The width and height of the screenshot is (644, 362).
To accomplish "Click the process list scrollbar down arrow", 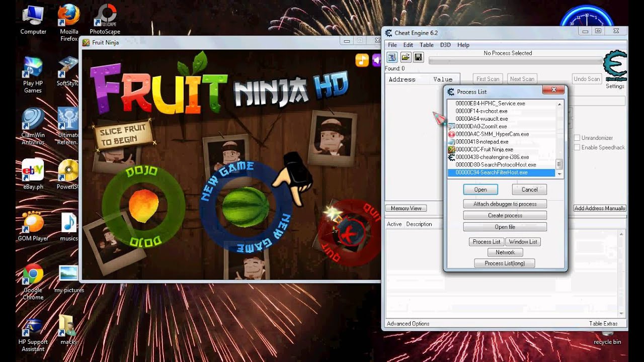I will coord(559,174).
